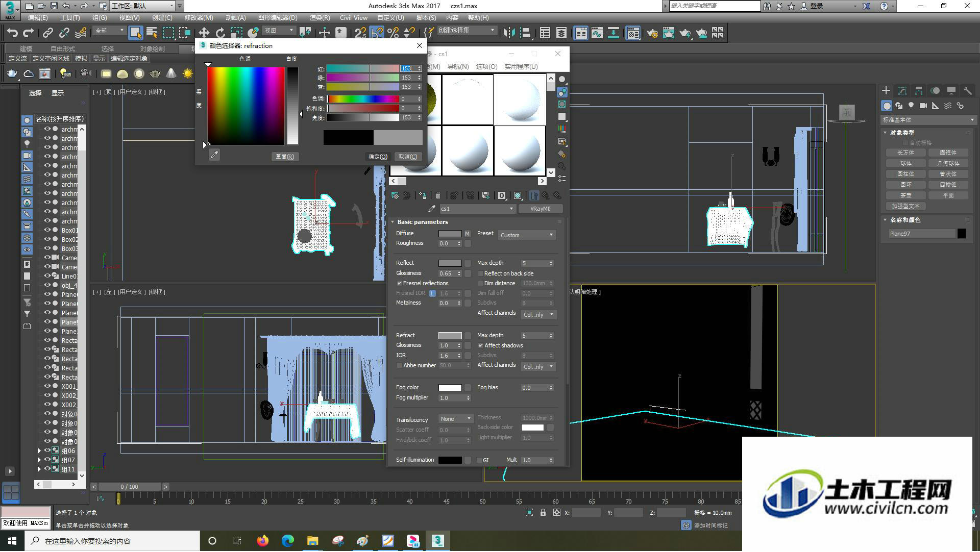
Task: Toggle visibility eye of Line01 object
Action: point(47,276)
